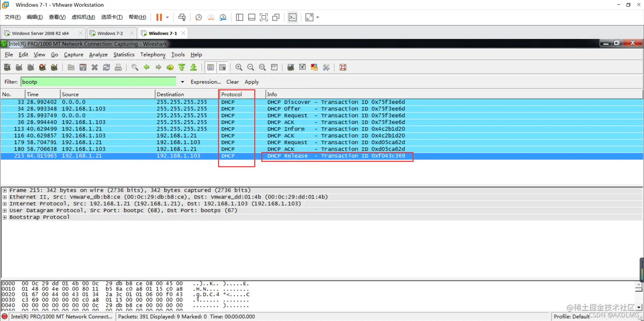Zoom out Wireshark text size
644x321 pixels.
(x=251, y=67)
